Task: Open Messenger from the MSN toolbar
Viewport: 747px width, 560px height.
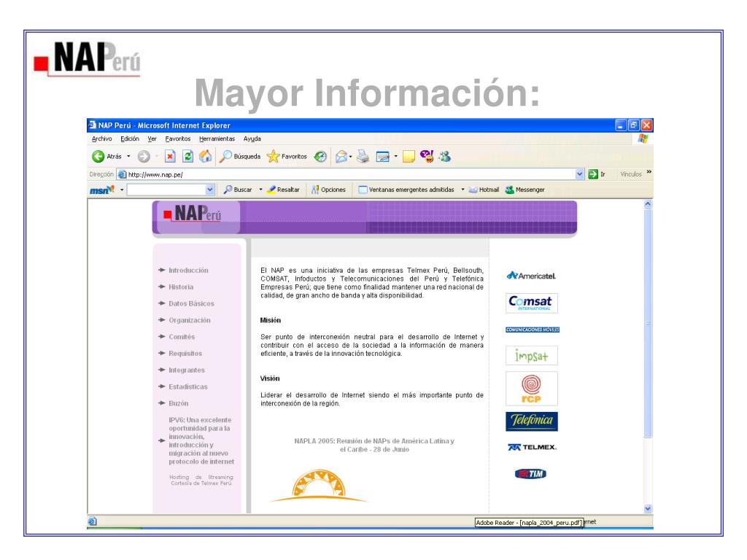Action: (x=525, y=190)
